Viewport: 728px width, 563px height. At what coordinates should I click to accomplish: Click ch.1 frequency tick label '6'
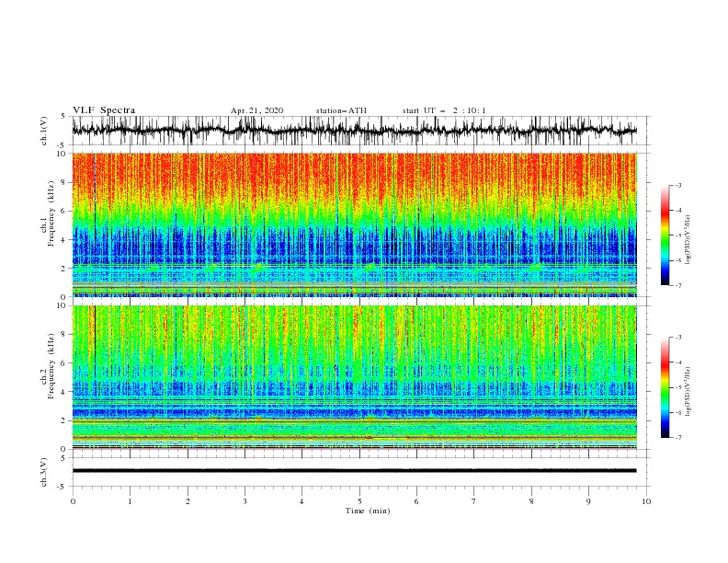63,211
